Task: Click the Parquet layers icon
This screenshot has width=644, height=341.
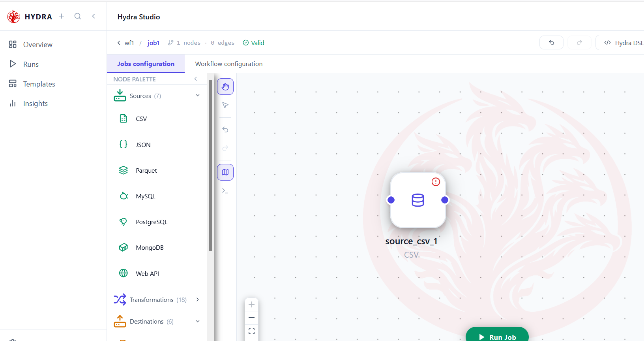Action: pyautogui.click(x=124, y=170)
